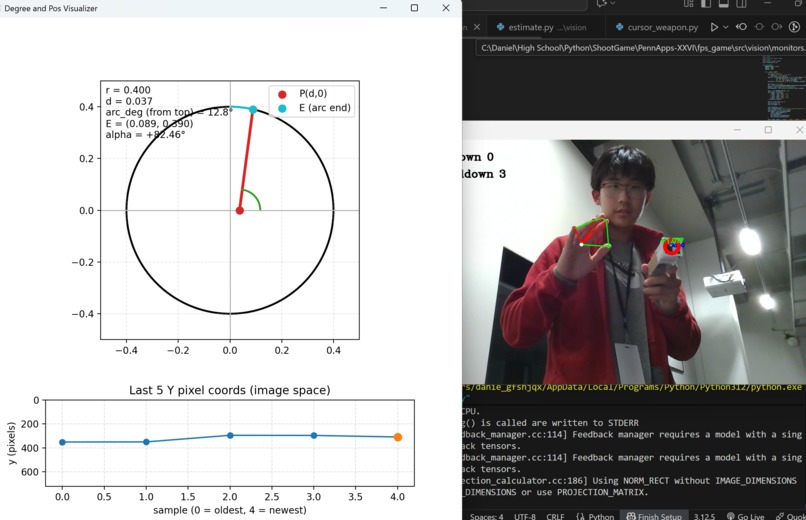This screenshot has height=520, width=806.
Task: Minimize the webcam preview window
Action: click(x=737, y=130)
